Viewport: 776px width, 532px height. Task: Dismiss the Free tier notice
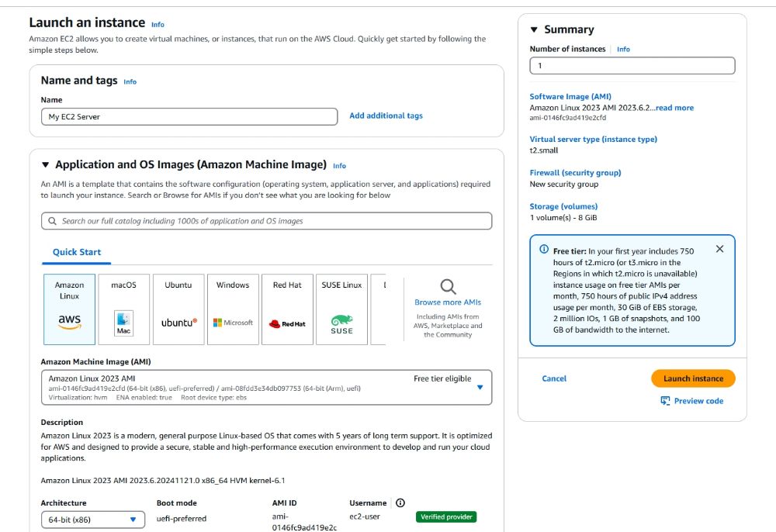[x=719, y=249]
